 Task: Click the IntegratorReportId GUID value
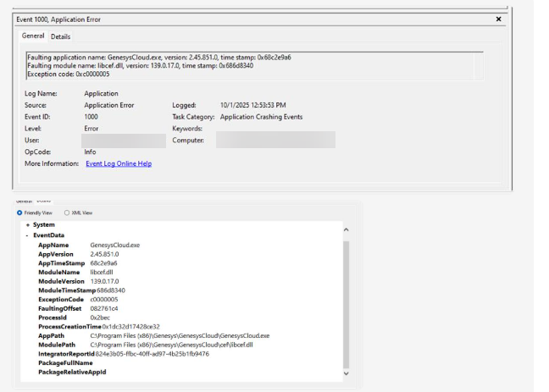pos(152,354)
